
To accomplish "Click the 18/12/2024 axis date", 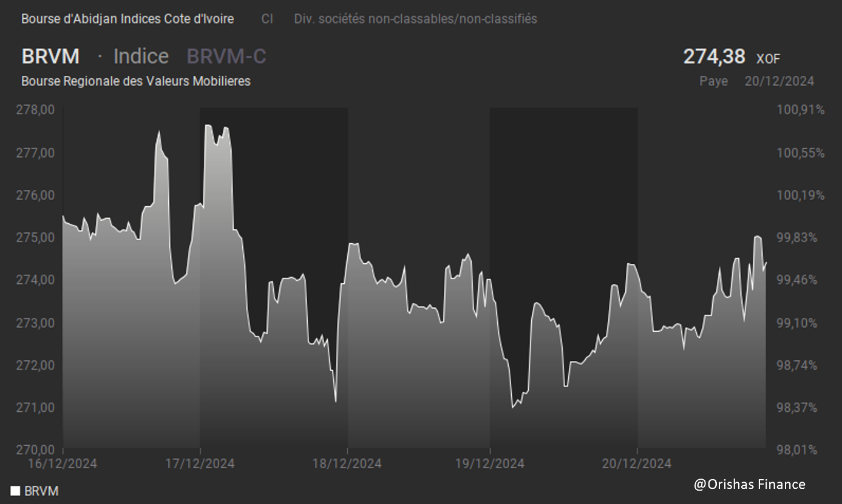I will pos(347,464).
